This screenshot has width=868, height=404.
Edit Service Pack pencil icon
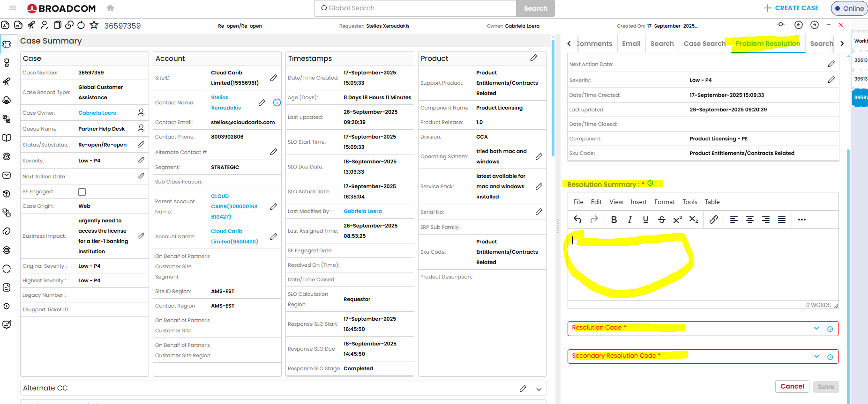pyautogui.click(x=539, y=186)
